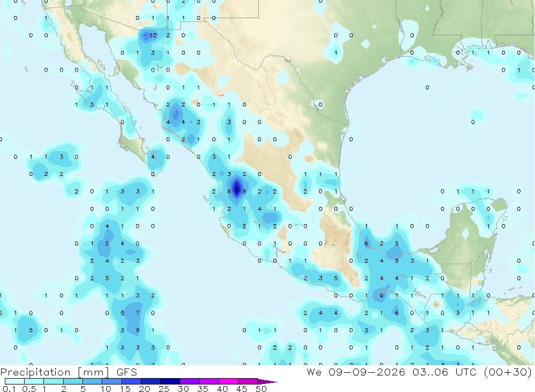This screenshot has width=535, height=392.
Task: Select the dark blue precipitation peak in central Mexico
Action: tap(236, 188)
